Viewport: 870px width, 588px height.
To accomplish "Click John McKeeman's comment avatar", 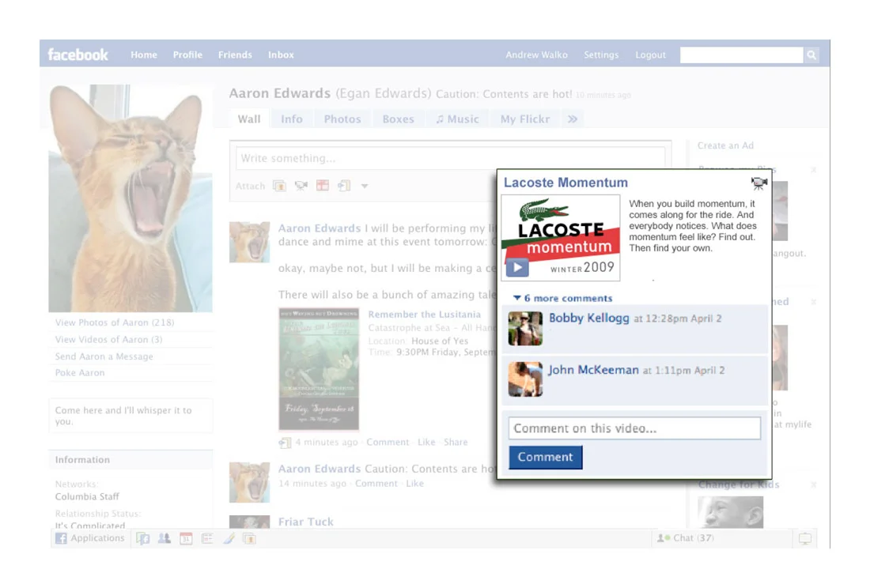I will [525, 379].
